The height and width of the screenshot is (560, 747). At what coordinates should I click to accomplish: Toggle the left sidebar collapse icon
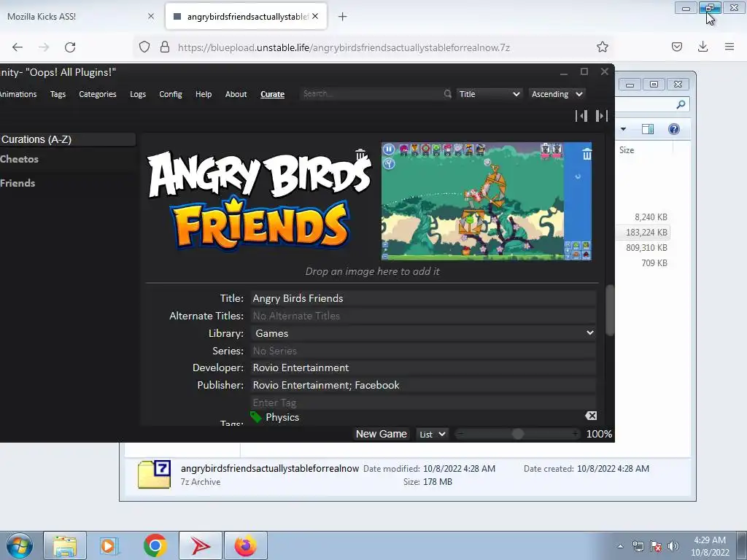(581, 116)
